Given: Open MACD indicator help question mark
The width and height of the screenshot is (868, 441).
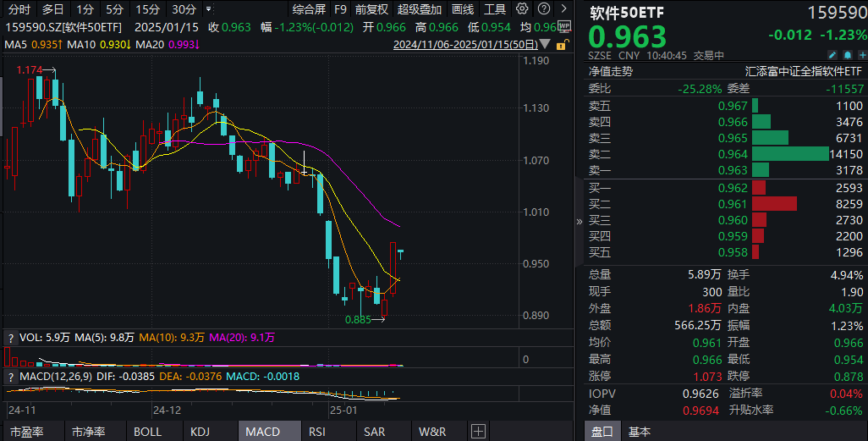Looking at the screenshot, I should point(10,378).
